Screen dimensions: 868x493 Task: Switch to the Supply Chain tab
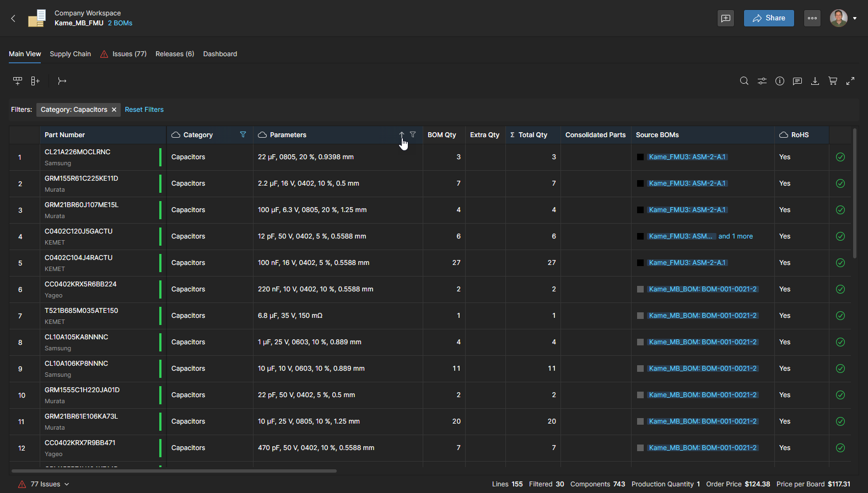pyautogui.click(x=70, y=54)
